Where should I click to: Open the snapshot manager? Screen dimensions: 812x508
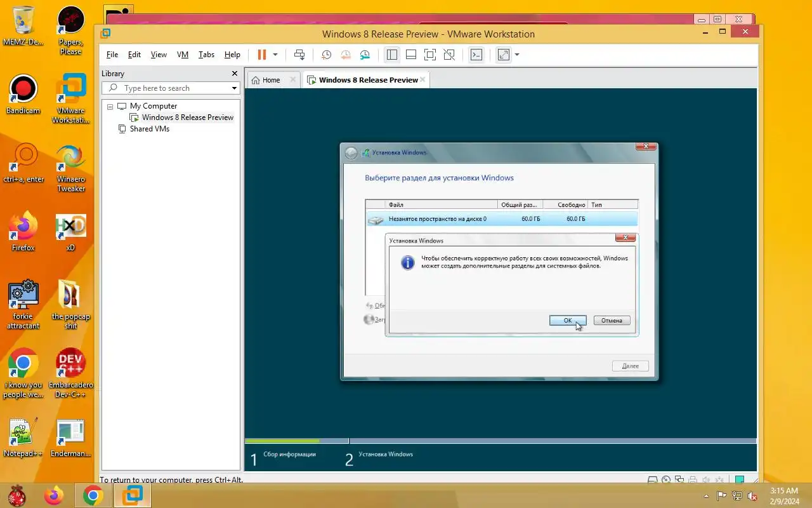click(x=365, y=55)
